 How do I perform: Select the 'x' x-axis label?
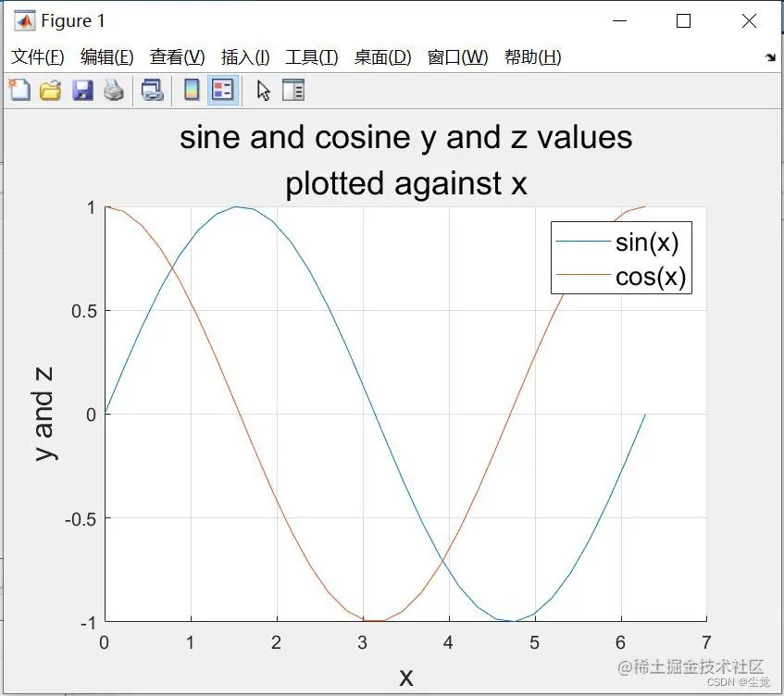406,678
